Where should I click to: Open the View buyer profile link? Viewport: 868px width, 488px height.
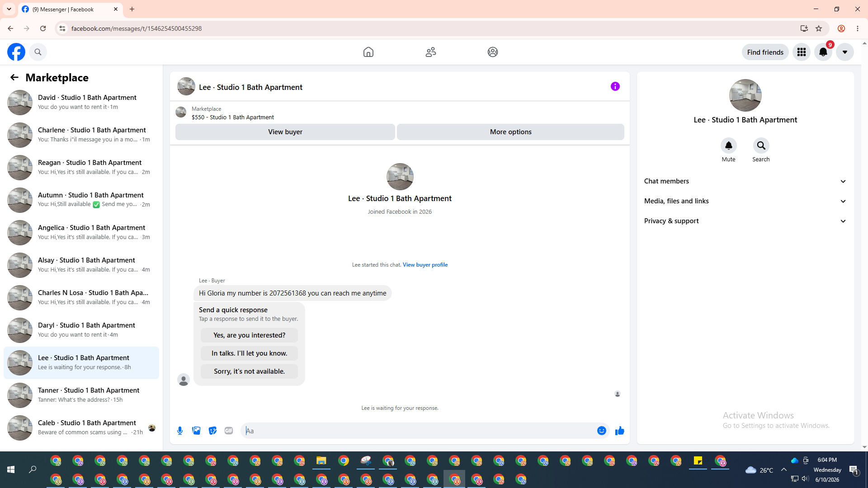(x=425, y=265)
